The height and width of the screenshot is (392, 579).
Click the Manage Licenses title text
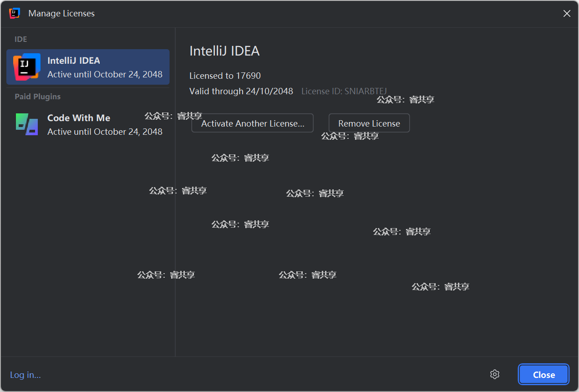tap(61, 13)
